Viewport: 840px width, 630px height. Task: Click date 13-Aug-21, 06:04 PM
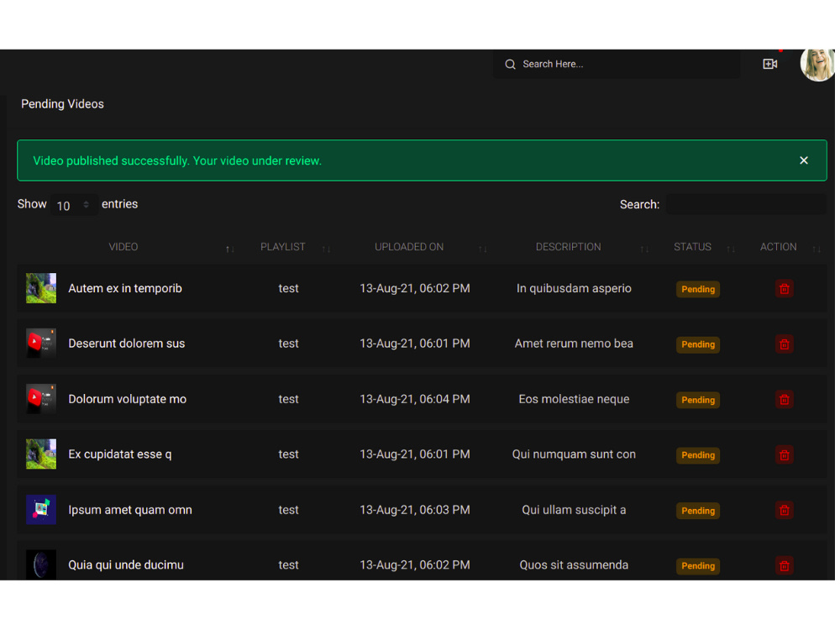point(415,399)
